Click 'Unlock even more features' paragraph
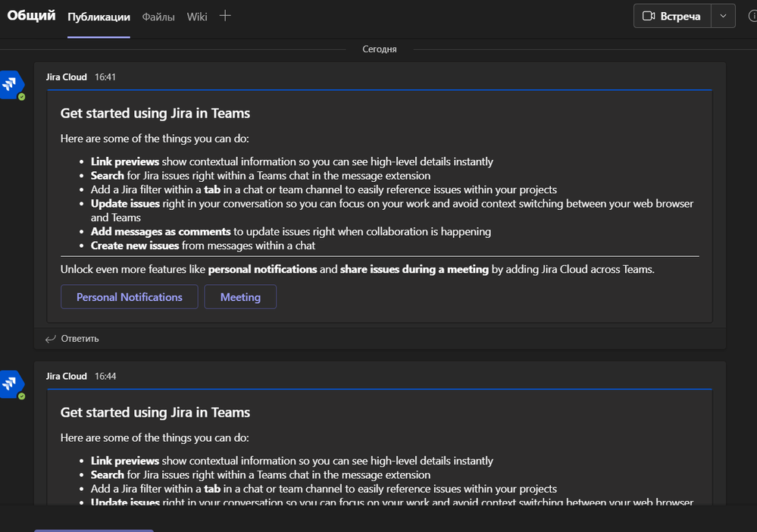The image size is (757, 532). (357, 269)
